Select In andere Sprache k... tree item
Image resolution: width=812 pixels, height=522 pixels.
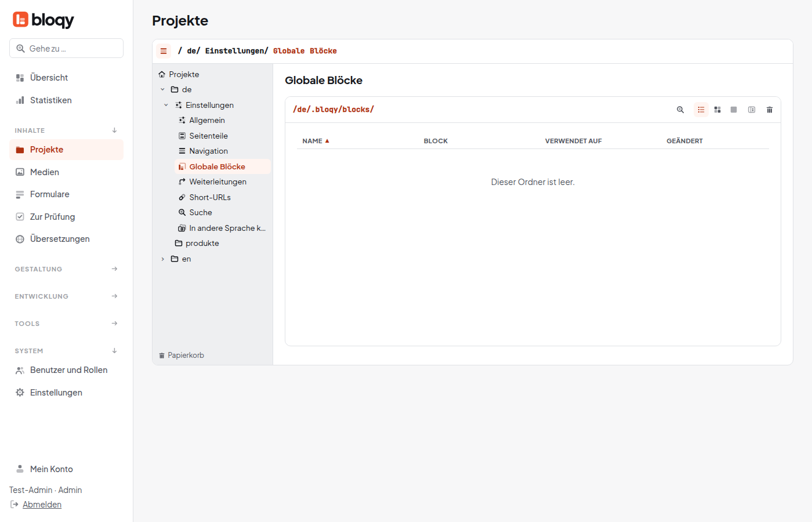click(x=223, y=228)
